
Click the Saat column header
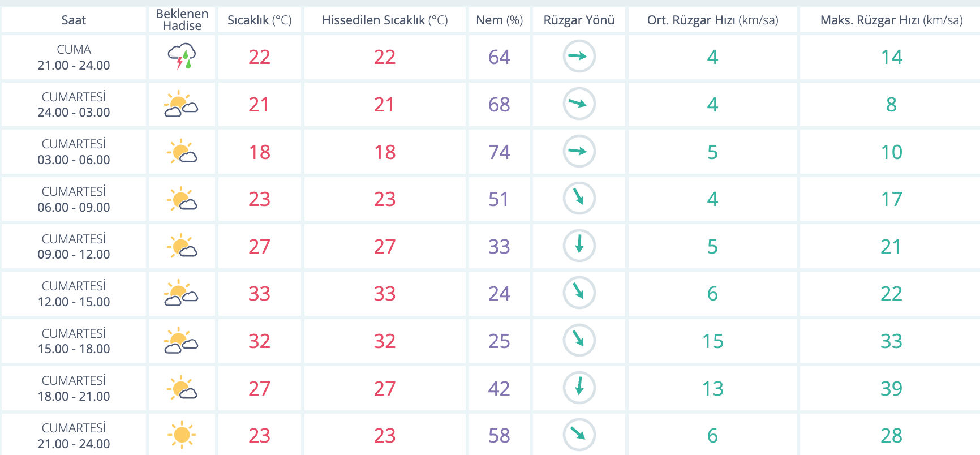click(x=74, y=20)
